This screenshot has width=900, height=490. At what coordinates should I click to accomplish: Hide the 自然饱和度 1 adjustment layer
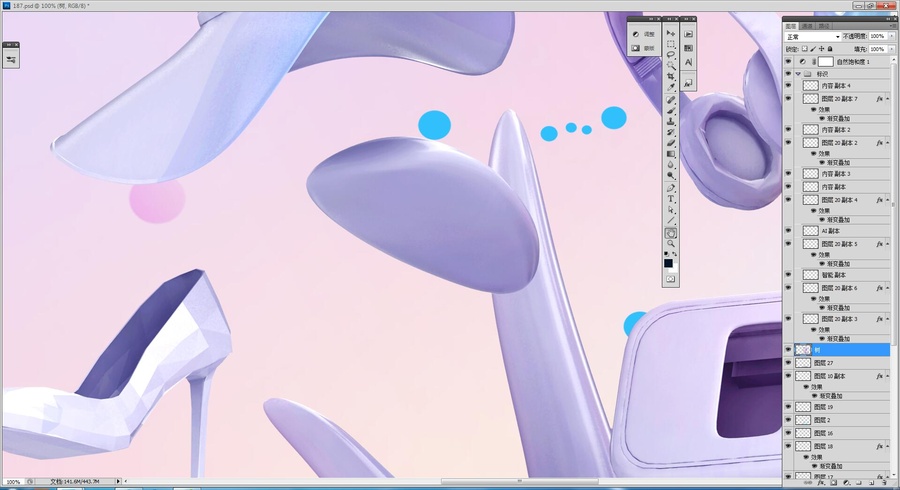[788, 61]
